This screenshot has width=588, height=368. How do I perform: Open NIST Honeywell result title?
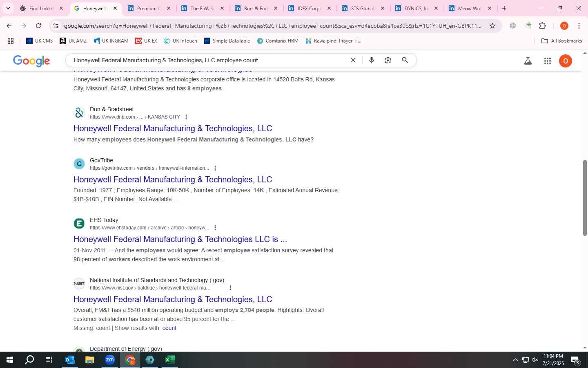pos(173,299)
